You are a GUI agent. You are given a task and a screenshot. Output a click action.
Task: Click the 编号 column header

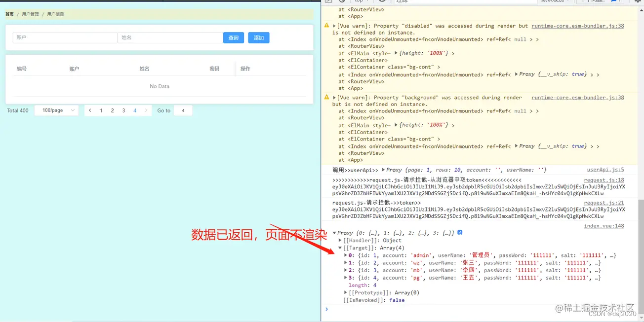click(22, 69)
